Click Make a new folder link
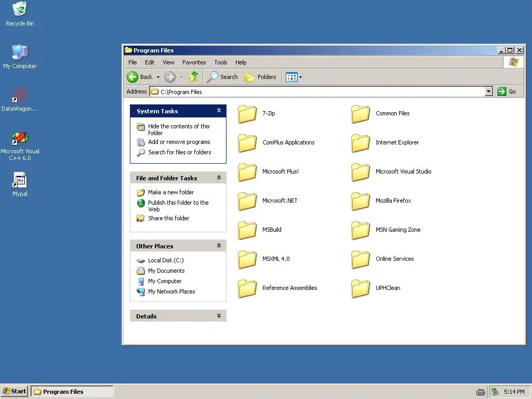532x399 pixels. click(x=170, y=192)
